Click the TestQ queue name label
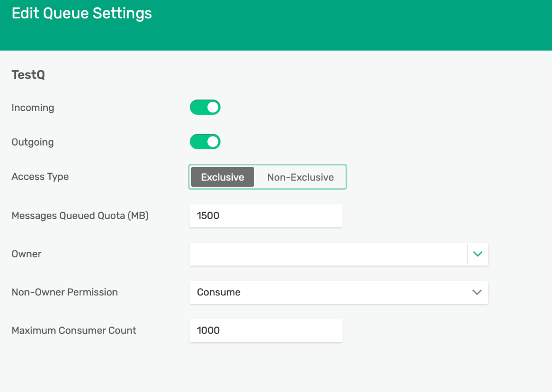Screen dimensions: 552x392 point(28,75)
